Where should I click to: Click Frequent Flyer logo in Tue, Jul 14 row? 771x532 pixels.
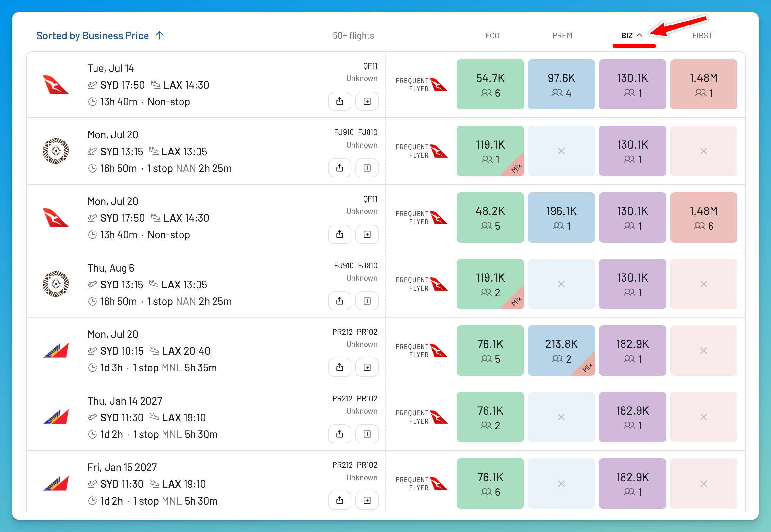coord(421,85)
